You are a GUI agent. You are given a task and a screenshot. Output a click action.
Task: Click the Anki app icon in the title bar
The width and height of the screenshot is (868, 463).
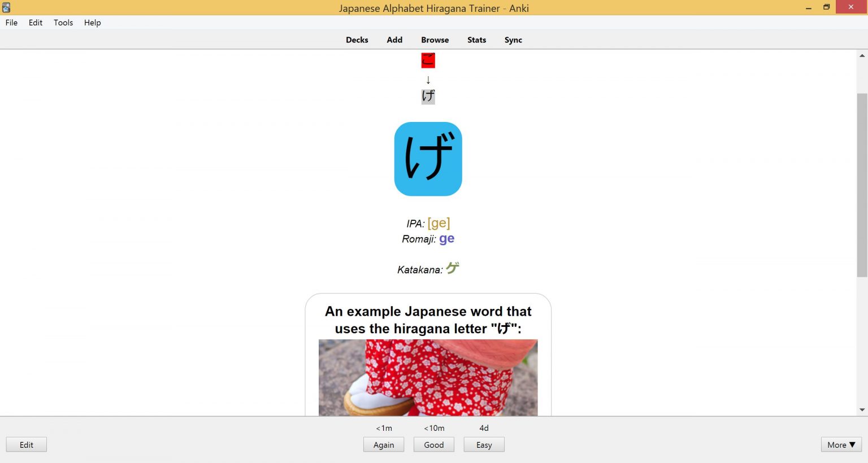tap(6, 7)
